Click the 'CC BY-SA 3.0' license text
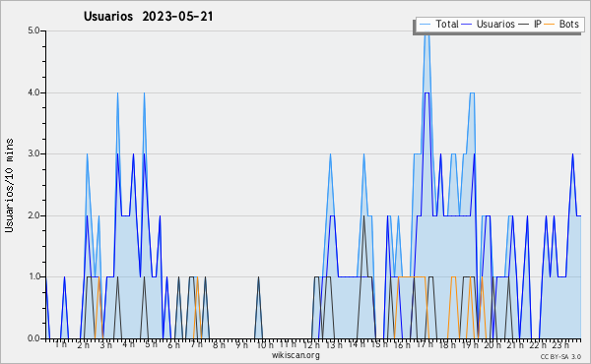The height and width of the screenshot is (364, 591). click(x=560, y=357)
